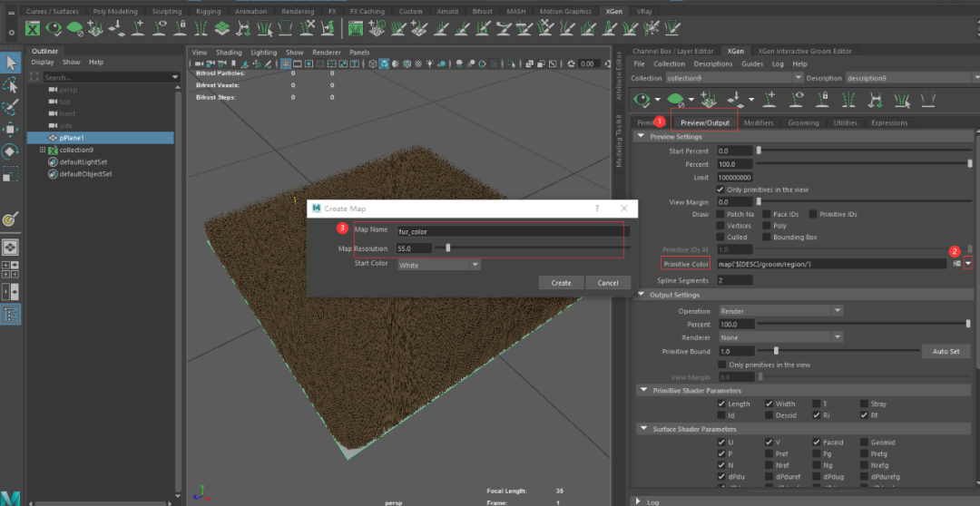The image size is (980, 506).
Task: Click the XGen preview eye icon
Action: [x=642, y=98]
